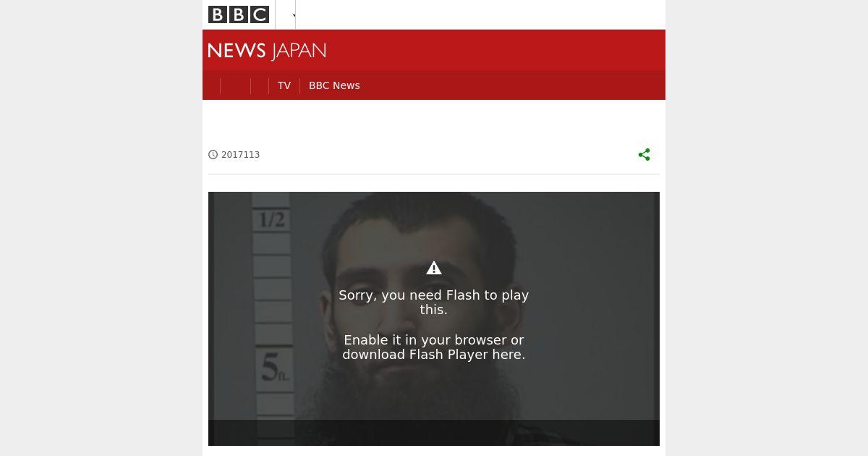Click the word NEWS in the red header

(x=237, y=51)
